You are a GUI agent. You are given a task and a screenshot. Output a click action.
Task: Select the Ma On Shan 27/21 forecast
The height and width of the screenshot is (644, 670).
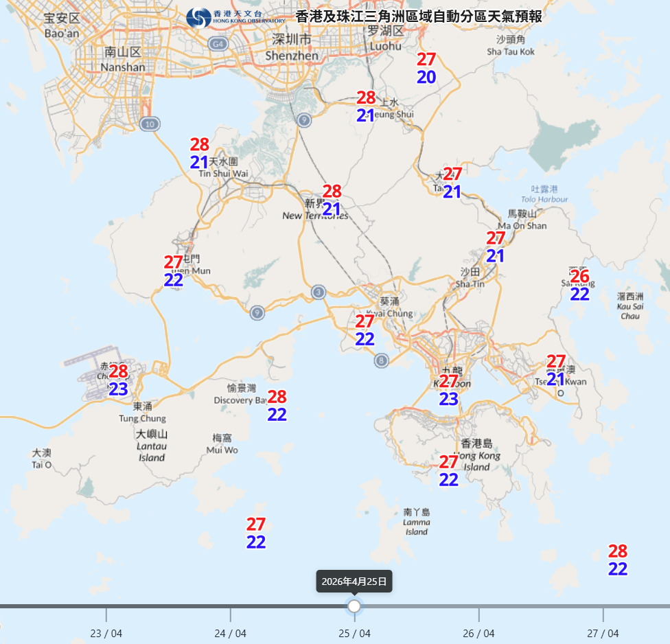[x=496, y=247]
